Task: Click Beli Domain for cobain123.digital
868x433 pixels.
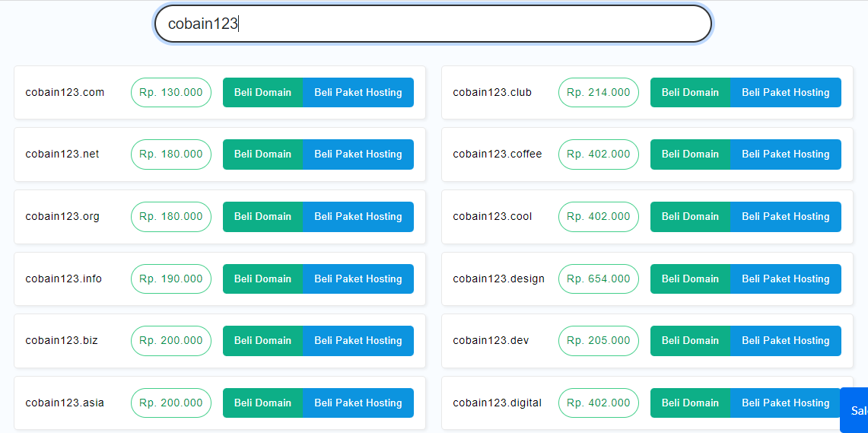Action: tap(690, 403)
